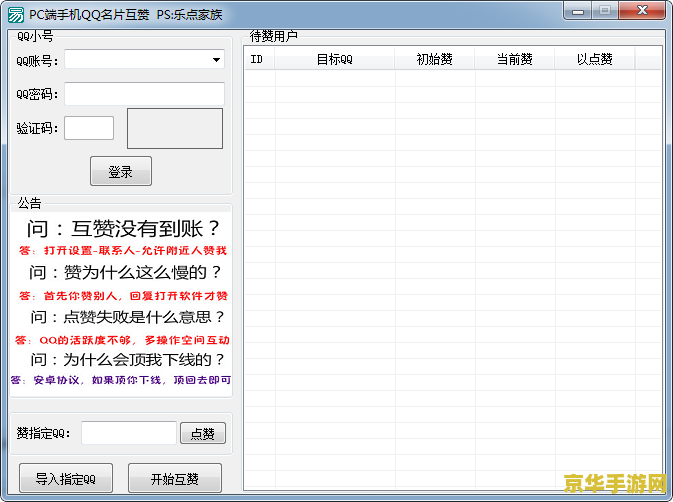
Task: Click the QQ账号 label
Action: coord(37,61)
